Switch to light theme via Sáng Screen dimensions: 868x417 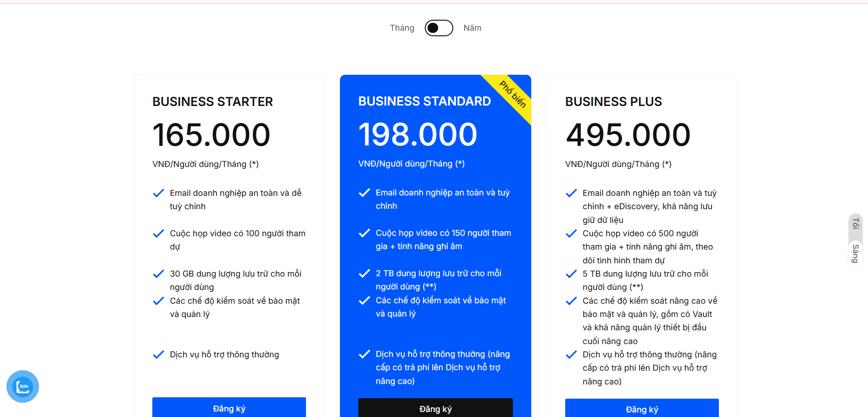(x=855, y=253)
